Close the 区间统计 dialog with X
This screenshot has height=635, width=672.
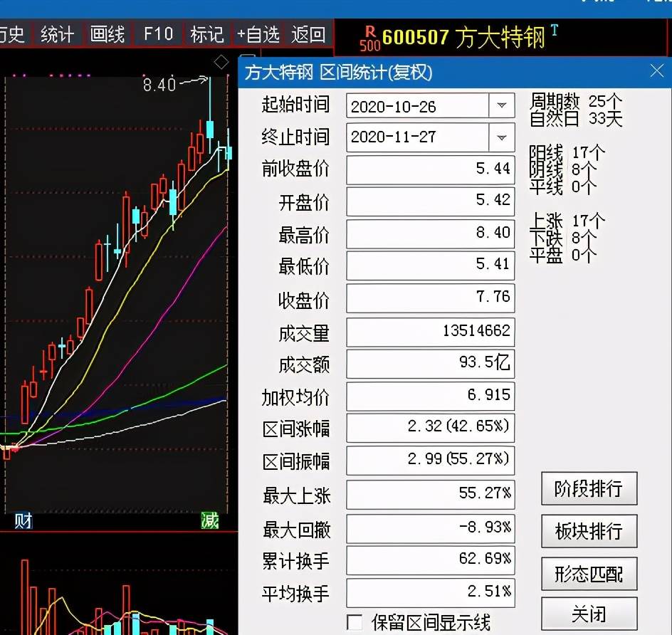(x=656, y=71)
